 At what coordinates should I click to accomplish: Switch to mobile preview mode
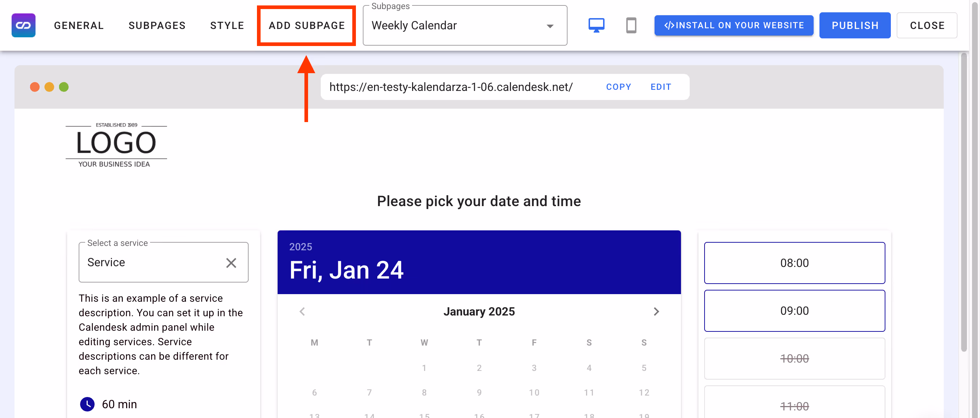point(631,25)
